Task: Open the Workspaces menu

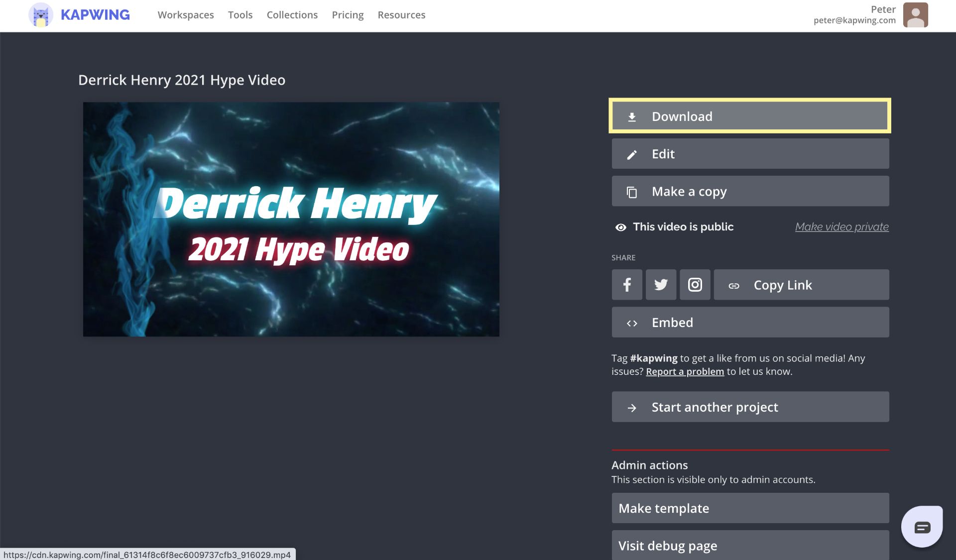Action: tap(186, 15)
